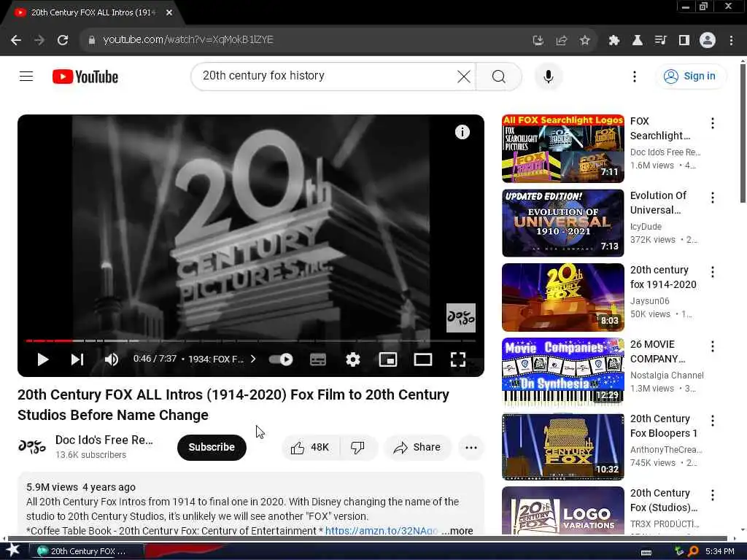Bookmark this page with star
The image size is (747, 560).
tap(584, 41)
